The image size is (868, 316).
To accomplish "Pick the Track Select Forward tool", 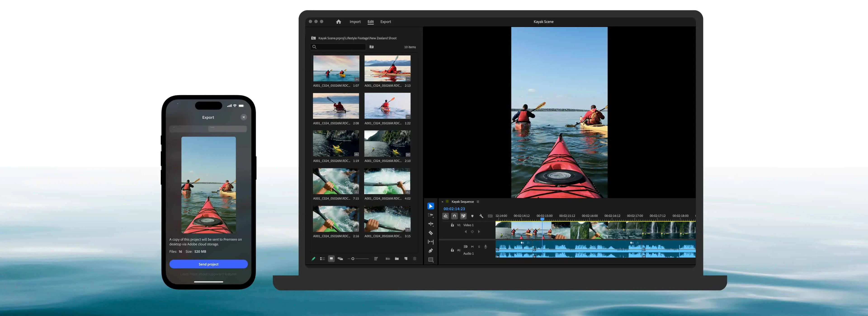I will (x=430, y=215).
